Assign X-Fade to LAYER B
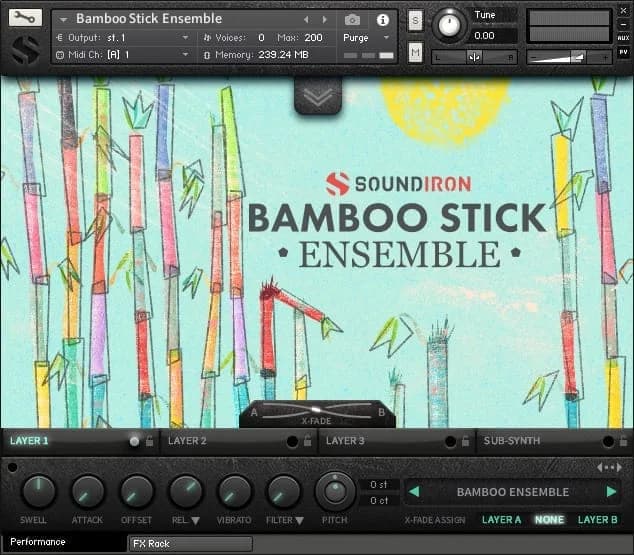 [598, 520]
